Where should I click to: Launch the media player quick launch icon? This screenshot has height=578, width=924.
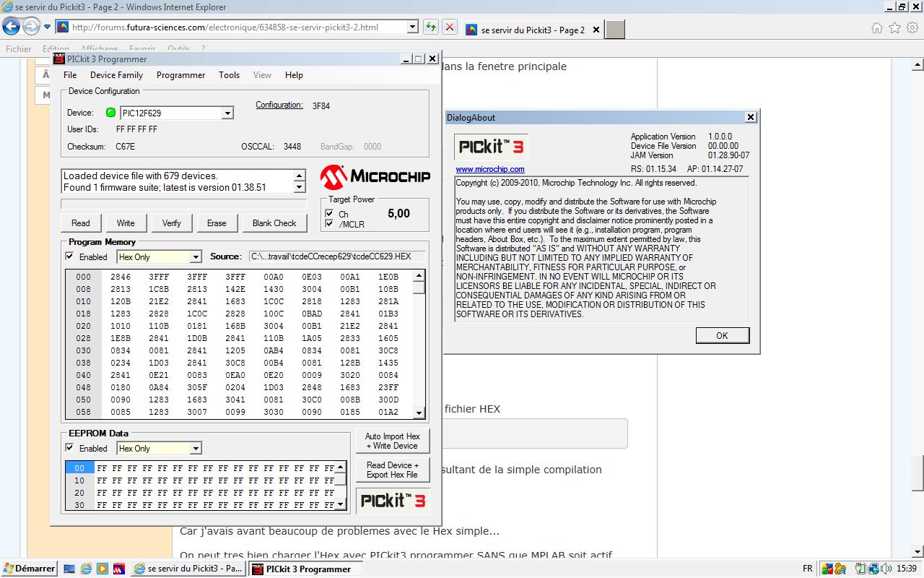pos(103,569)
